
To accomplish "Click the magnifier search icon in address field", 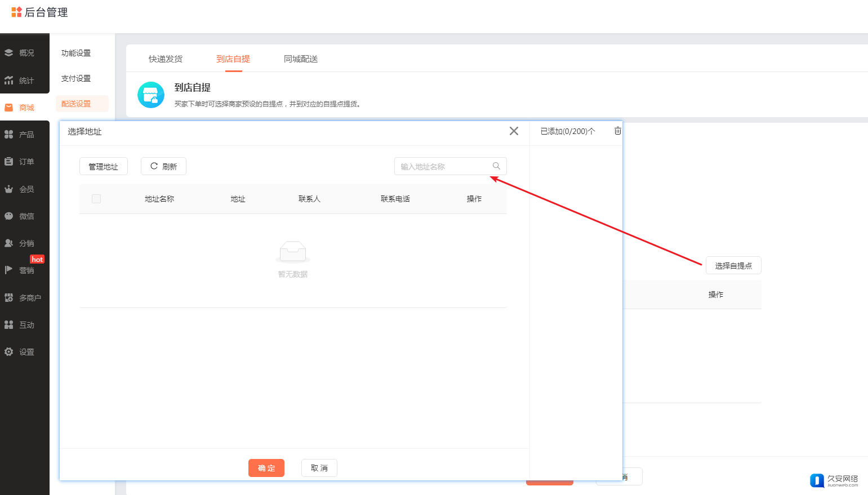I will (496, 166).
